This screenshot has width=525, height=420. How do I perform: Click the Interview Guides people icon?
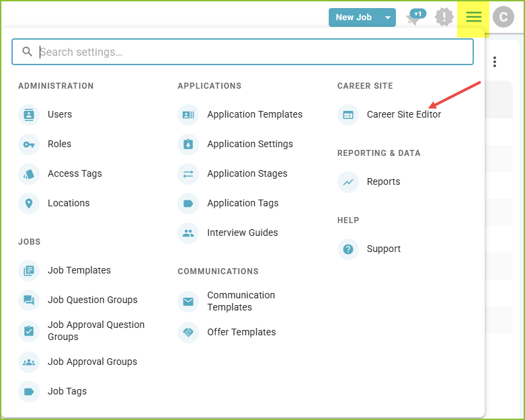pos(188,233)
